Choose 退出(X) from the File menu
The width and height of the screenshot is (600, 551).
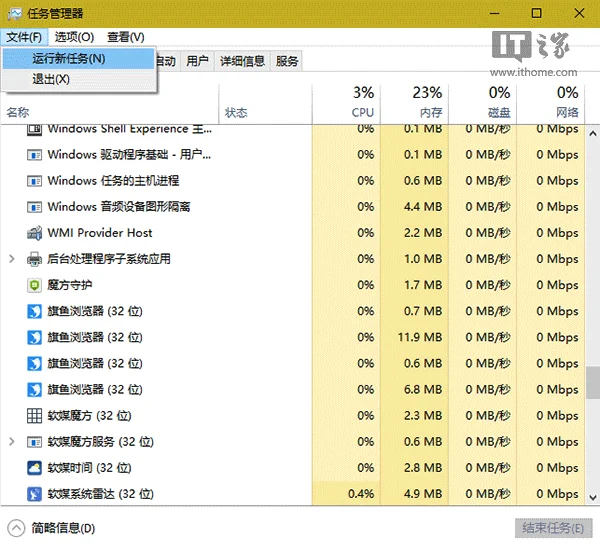click(79, 79)
